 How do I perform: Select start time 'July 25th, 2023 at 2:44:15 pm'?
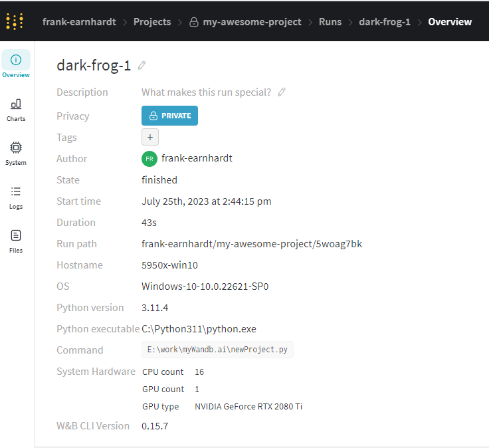point(207,201)
